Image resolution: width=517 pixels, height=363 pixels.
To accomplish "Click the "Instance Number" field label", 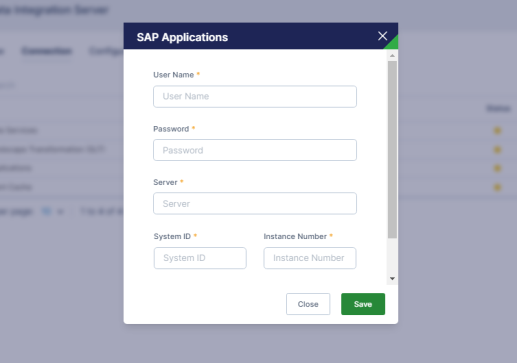I will (x=295, y=236).
